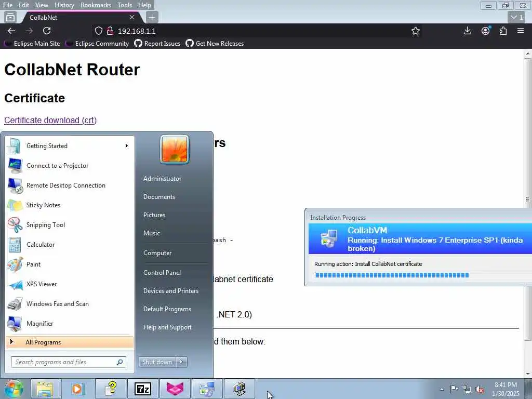Open a new tab with plus button

152,17
